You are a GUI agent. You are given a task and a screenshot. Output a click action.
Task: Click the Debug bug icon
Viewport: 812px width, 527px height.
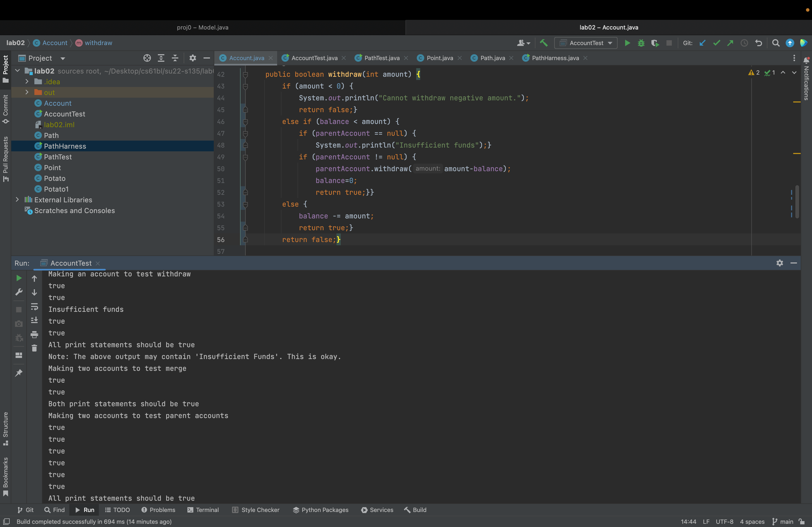[x=641, y=43]
